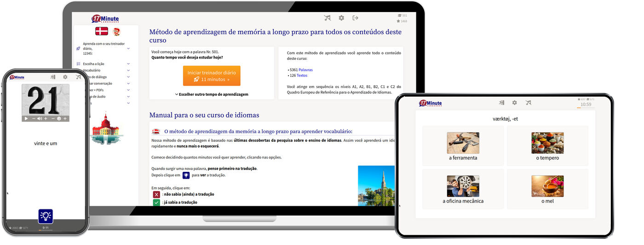Click the Danish flag icon beside the method heading
Viewport: 644px width, 245px height.
click(156, 131)
